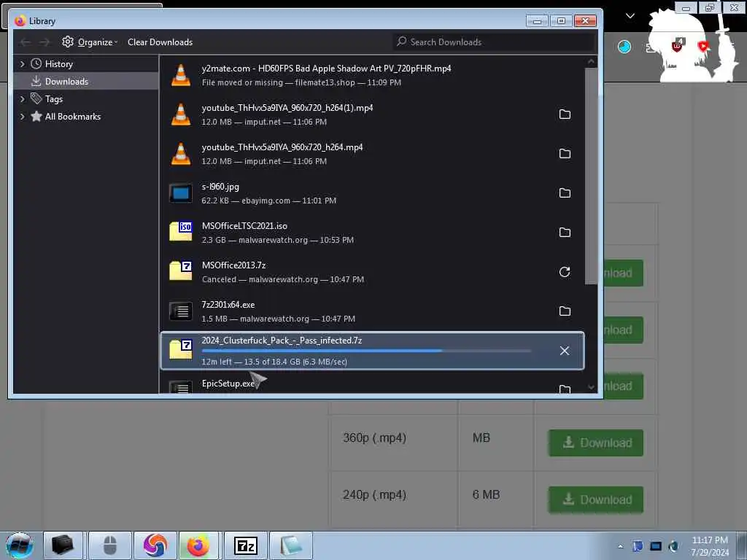
Task: Click the MSOffice2013.7z archive icon
Action: click(181, 271)
